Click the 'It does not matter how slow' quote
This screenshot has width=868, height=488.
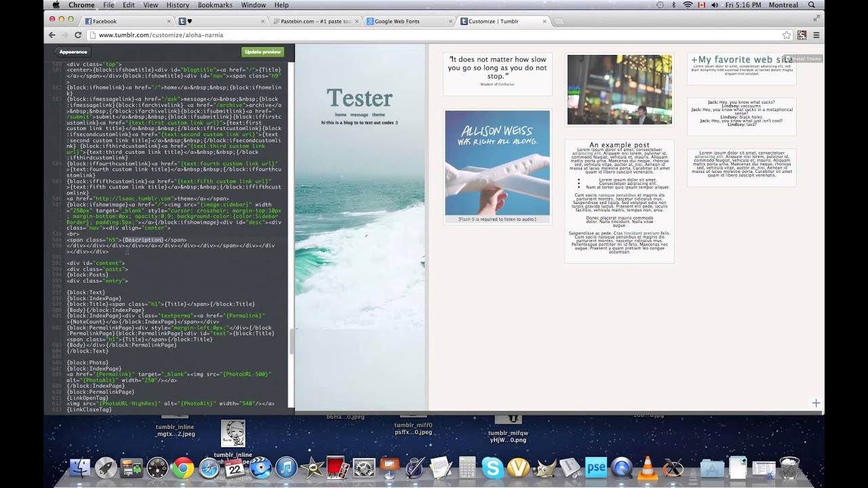tap(498, 68)
